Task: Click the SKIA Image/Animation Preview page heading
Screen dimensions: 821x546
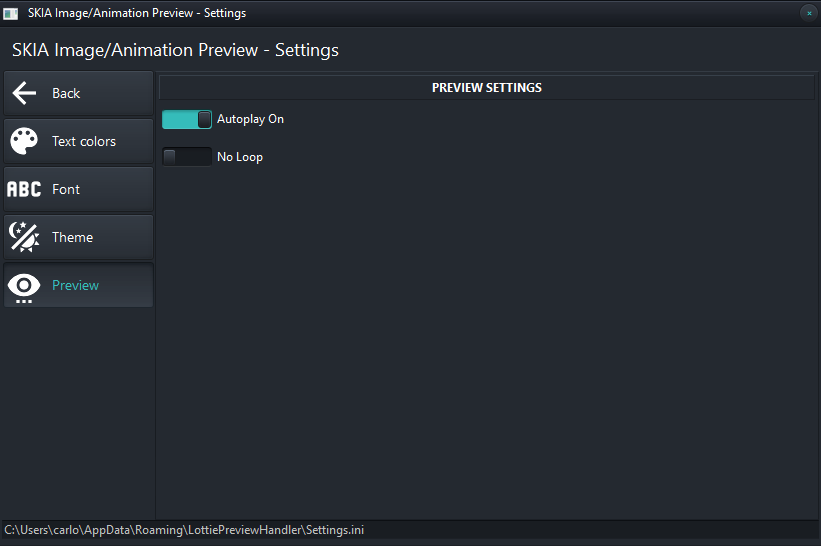Action: tap(175, 50)
